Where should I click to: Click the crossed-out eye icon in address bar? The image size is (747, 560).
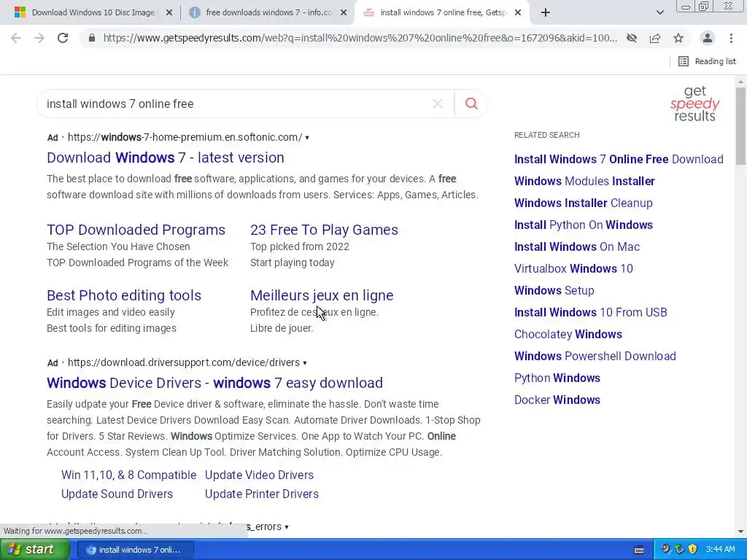tap(632, 38)
